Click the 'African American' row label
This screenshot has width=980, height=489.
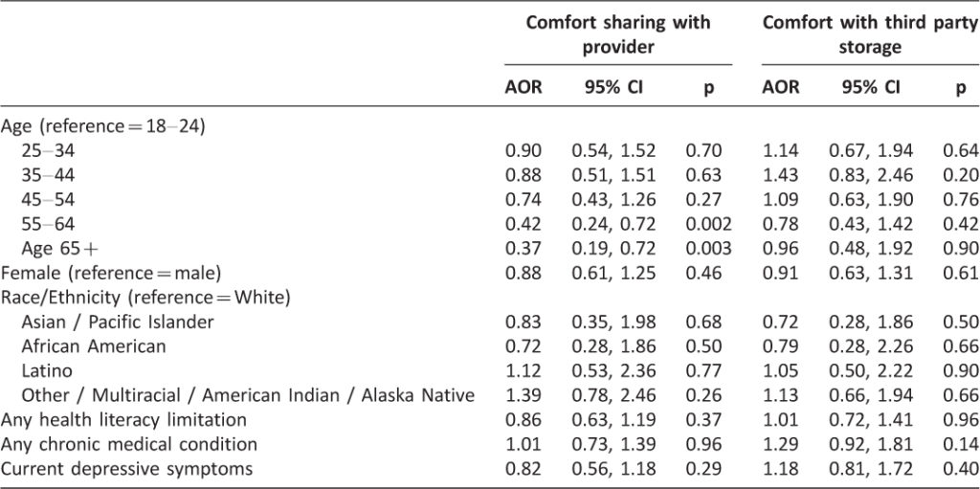click(94, 345)
